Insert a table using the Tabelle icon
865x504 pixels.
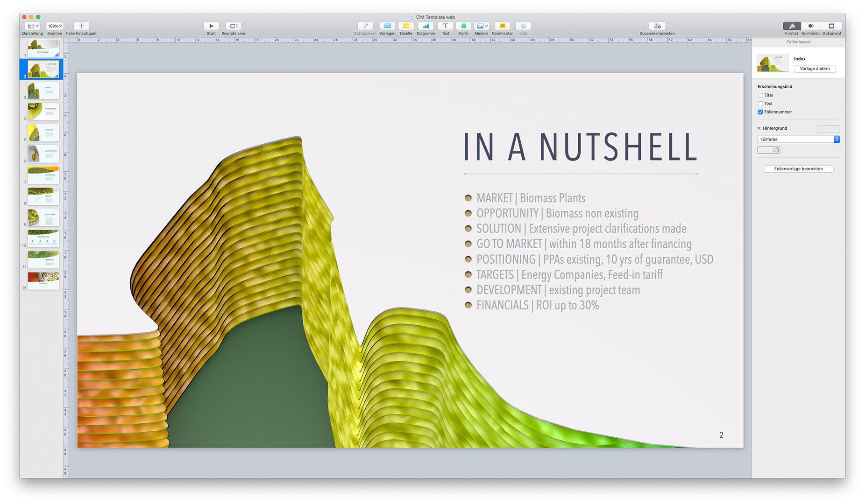pos(406,26)
